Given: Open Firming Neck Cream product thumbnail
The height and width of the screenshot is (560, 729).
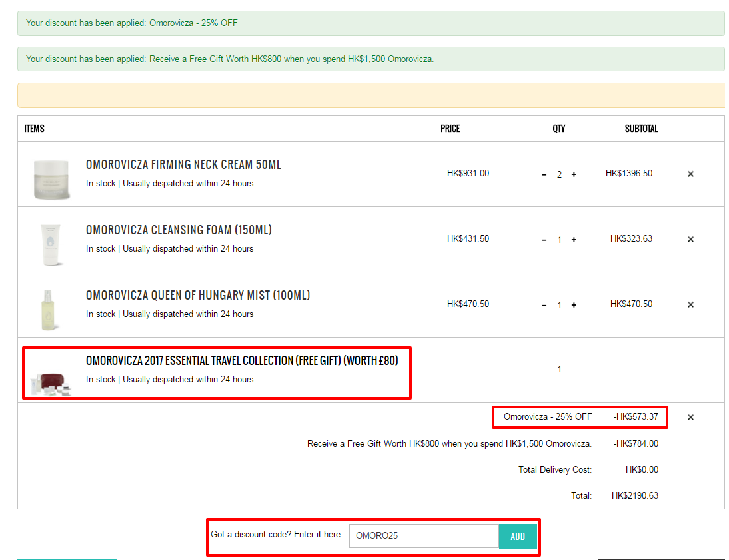Looking at the screenshot, I should (51, 179).
